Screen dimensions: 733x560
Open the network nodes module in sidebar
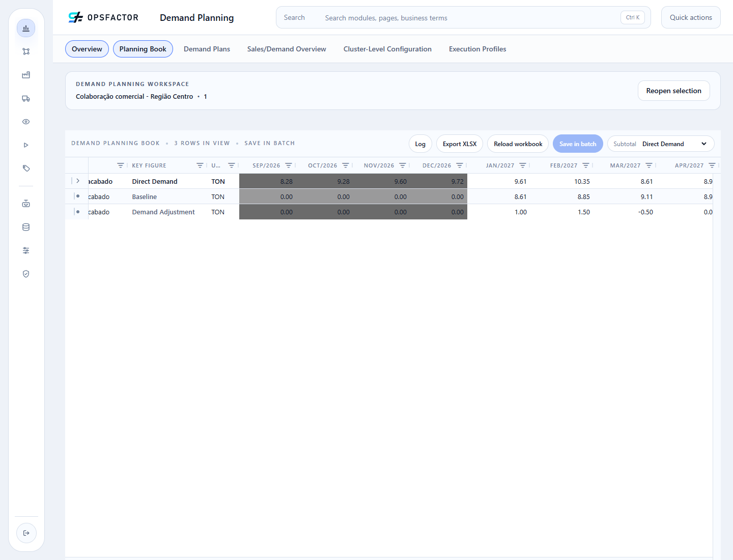coord(26,51)
